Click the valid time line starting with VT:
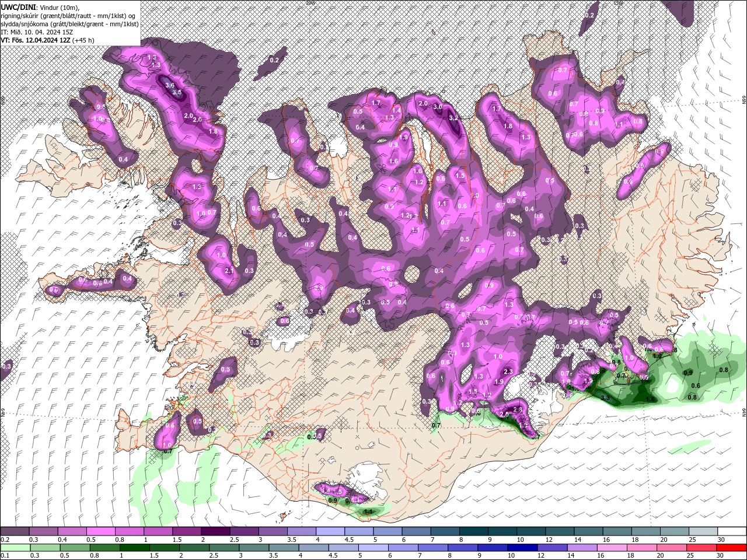 (47, 40)
